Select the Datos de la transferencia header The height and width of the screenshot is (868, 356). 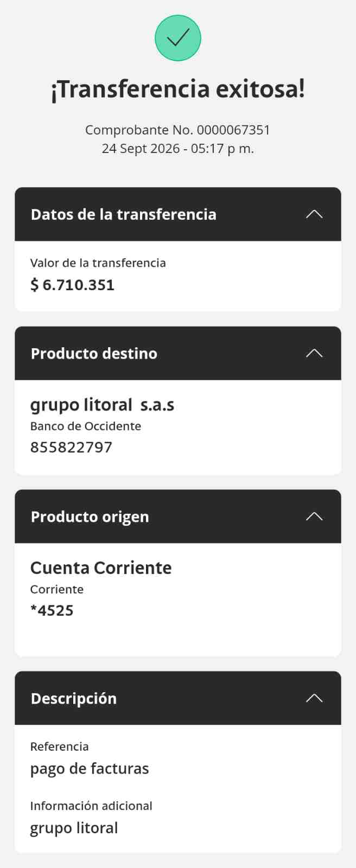[x=178, y=214]
